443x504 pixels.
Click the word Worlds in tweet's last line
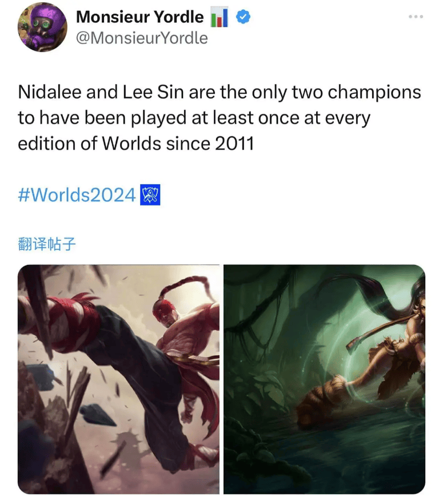(x=131, y=144)
